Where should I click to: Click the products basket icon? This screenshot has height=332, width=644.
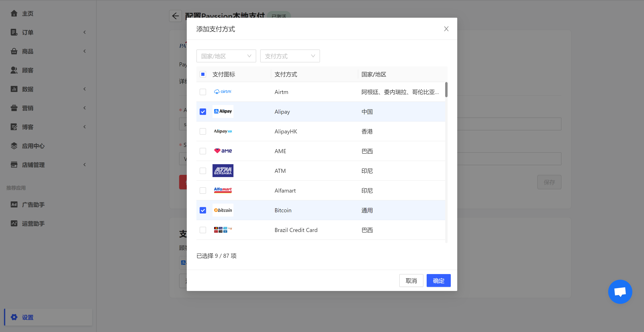tap(14, 51)
